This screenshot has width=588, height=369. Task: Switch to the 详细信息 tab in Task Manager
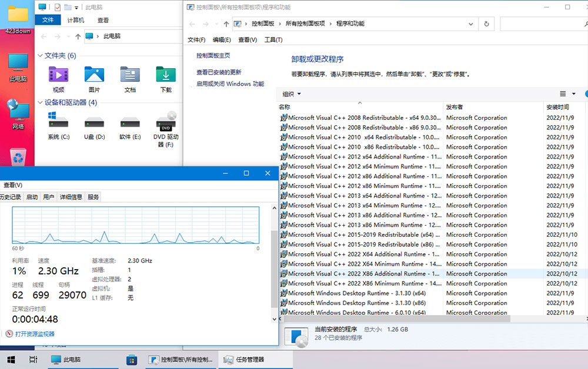coord(70,197)
